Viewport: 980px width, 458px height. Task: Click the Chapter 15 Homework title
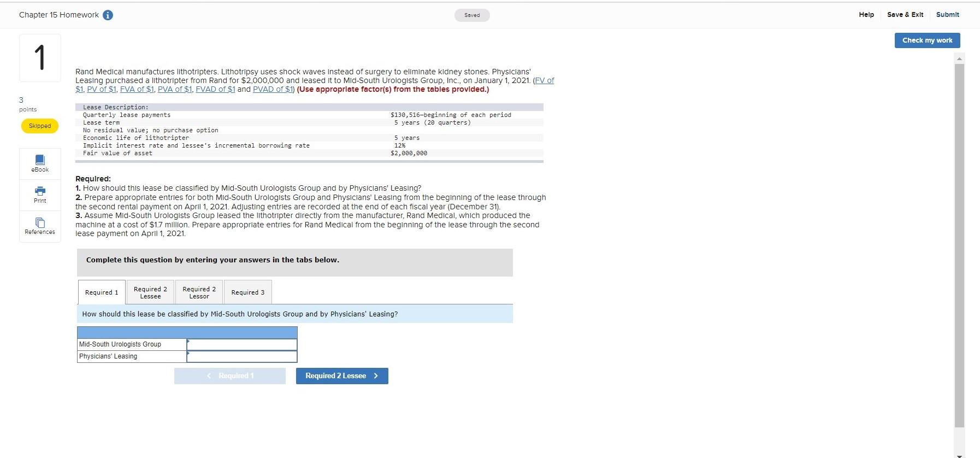(x=59, y=15)
